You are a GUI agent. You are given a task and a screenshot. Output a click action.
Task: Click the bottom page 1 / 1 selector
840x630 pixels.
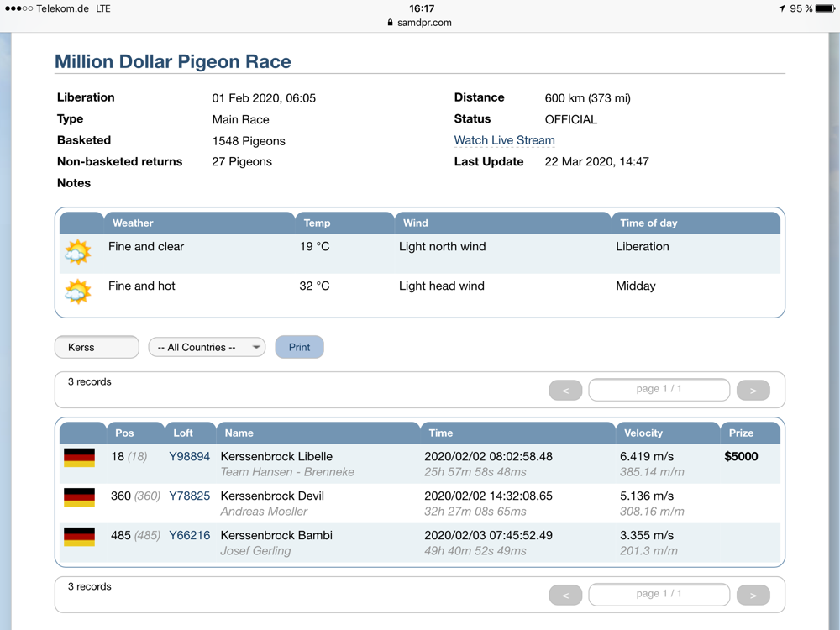click(x=659, y=594)
